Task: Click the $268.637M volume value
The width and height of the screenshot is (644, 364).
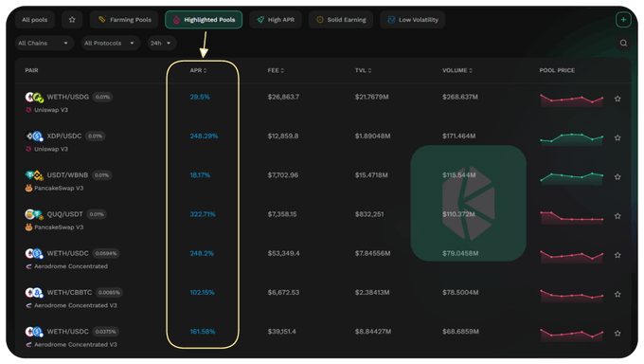Action: (x=460, y=97)
